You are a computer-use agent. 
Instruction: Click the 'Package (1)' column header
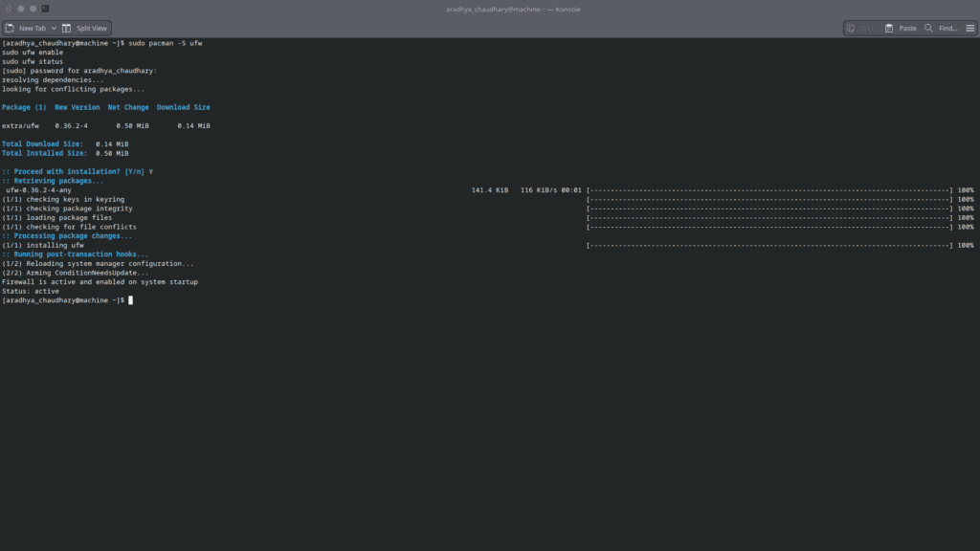(x=24, y=107)
